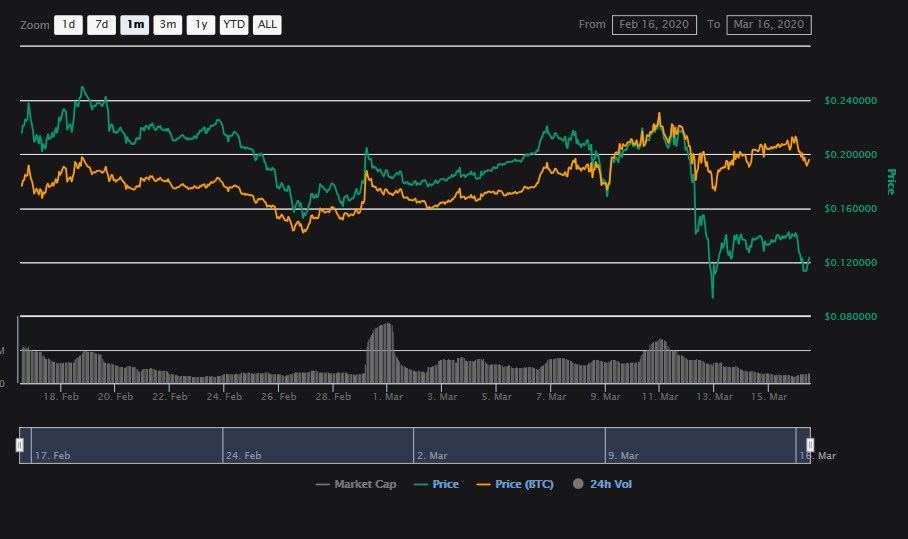Click the vertical Price axis title
Viewport: 908px width, 539px height.
click(x=891, y=182)
